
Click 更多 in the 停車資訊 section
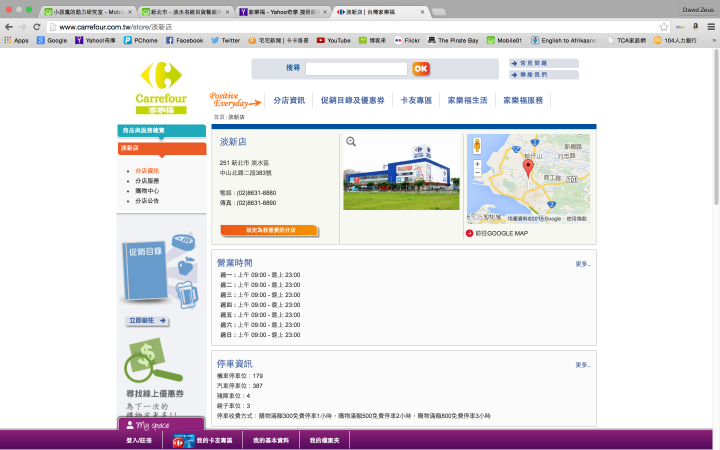[583, 365]
